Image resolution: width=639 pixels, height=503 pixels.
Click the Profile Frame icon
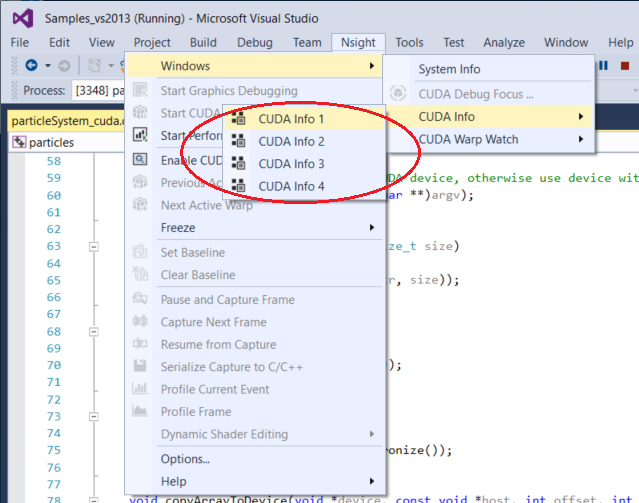[x=140, y=410]
